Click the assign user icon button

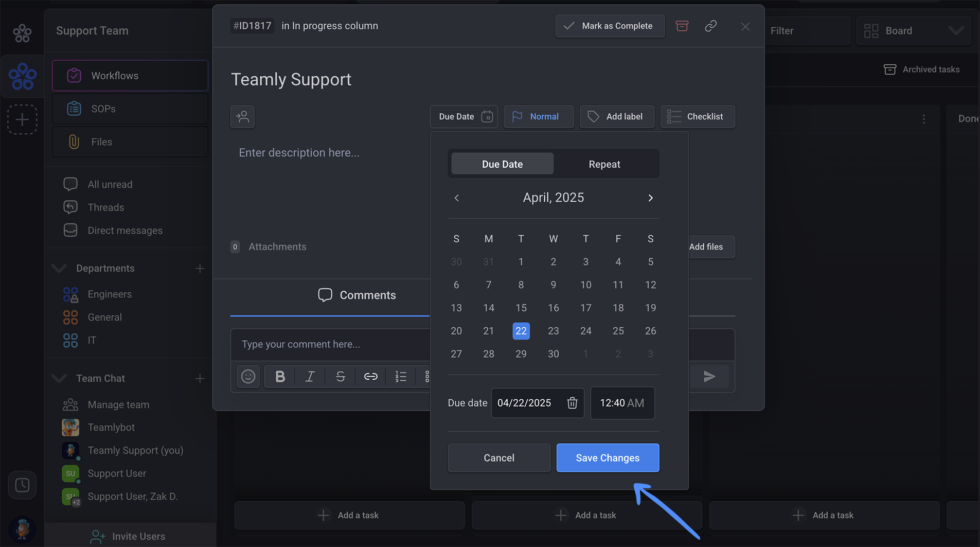(242, 116)
